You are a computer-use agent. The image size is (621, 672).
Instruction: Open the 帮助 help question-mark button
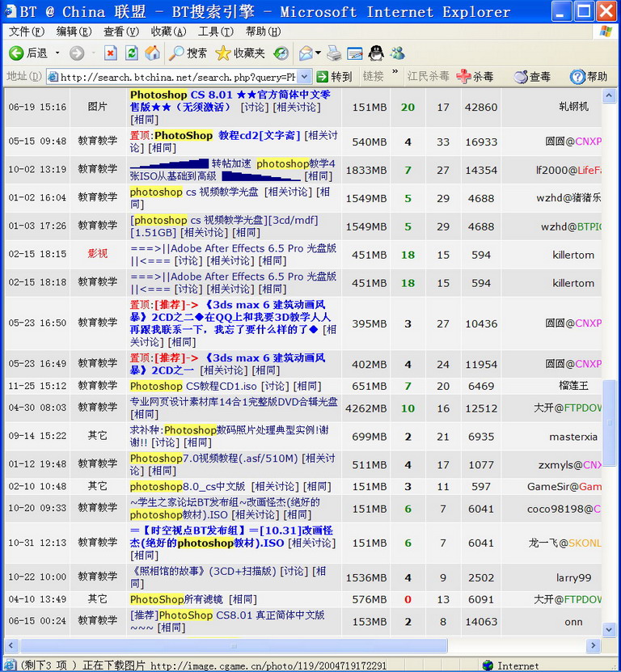(x=589, y=77)
